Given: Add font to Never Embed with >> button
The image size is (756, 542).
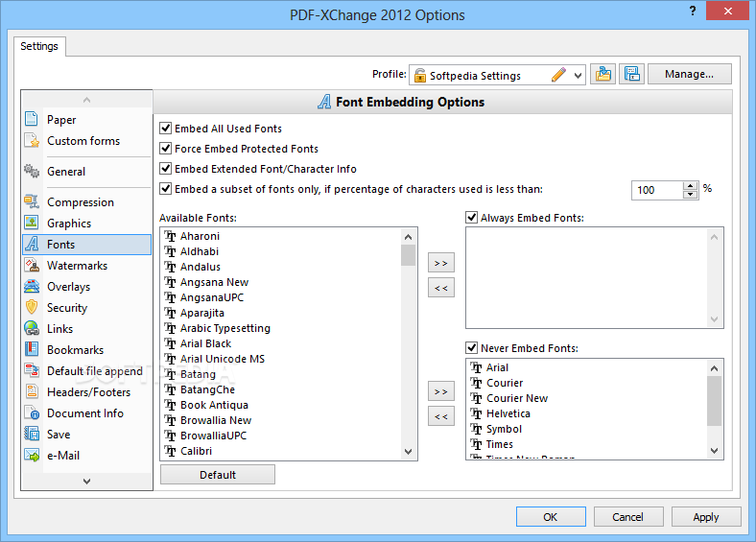Looking at the screenshot, I should pyautogui.click(x=440, y=391).
